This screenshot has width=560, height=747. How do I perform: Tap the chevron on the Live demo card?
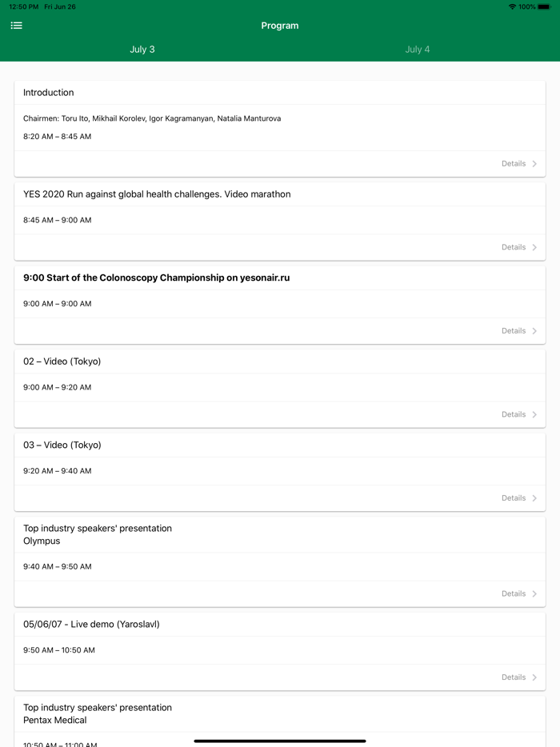tap(534, 677)
